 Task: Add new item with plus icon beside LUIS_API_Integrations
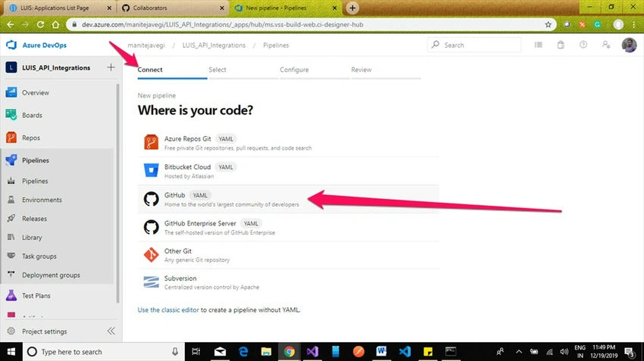click(x=111, y=67)
